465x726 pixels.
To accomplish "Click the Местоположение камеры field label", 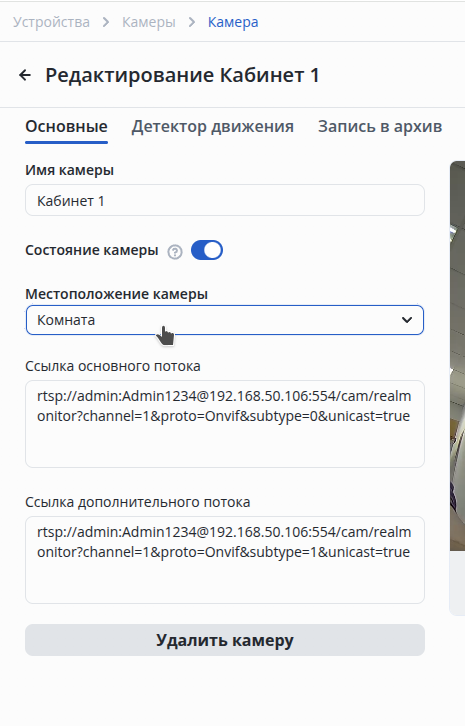I will [x=116, y=294].
